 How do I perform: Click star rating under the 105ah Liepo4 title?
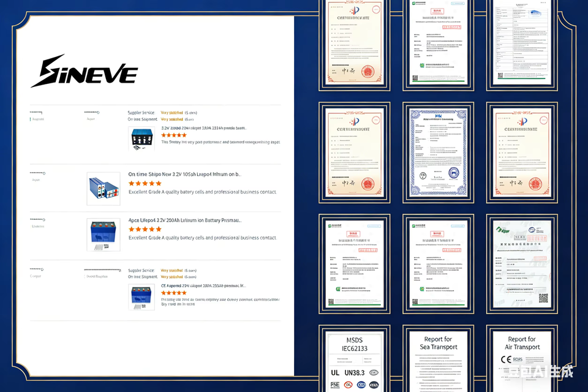click(145, 183)
